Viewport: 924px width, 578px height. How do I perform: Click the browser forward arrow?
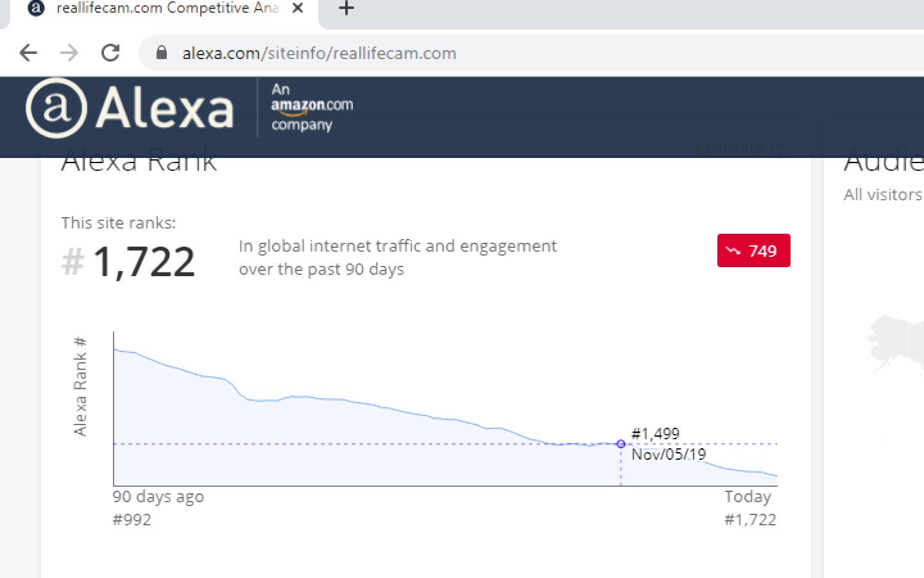(69, 53)
